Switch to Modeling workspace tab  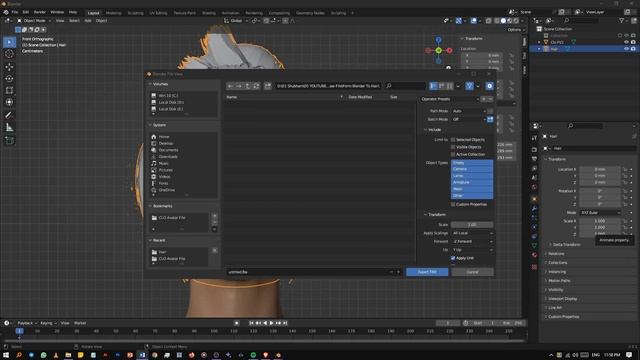coord(113,13)
